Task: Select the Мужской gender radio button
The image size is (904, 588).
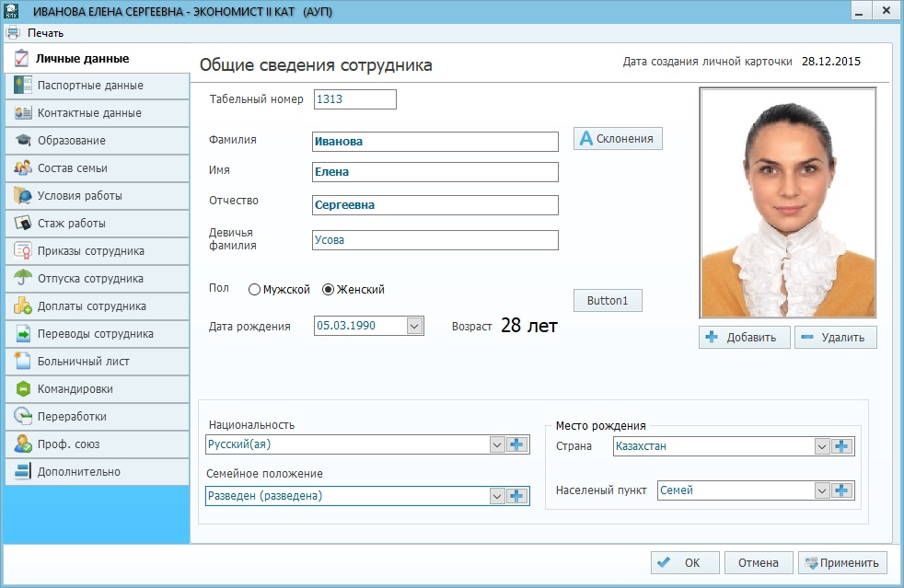Action: 255,290
